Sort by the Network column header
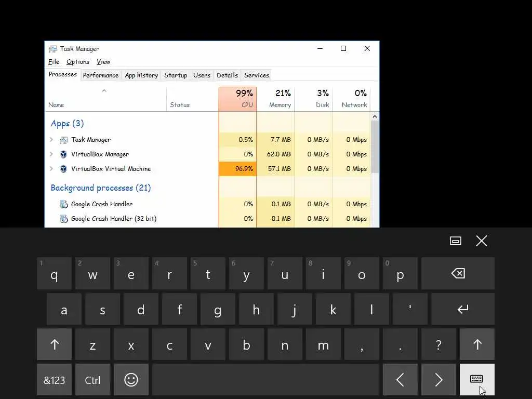This screenshot has width=532, height=399. [352, 99]
